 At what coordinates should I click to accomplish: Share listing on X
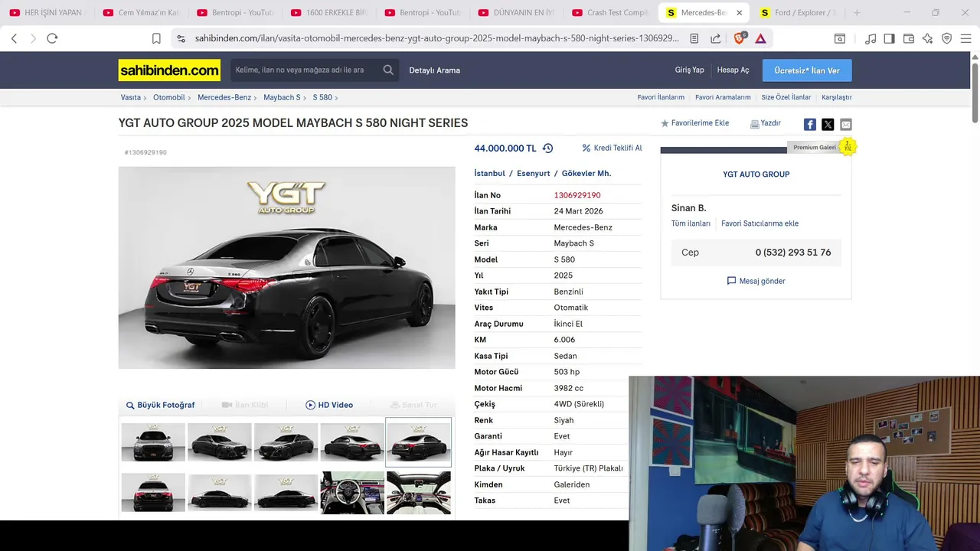coord(828,124)
